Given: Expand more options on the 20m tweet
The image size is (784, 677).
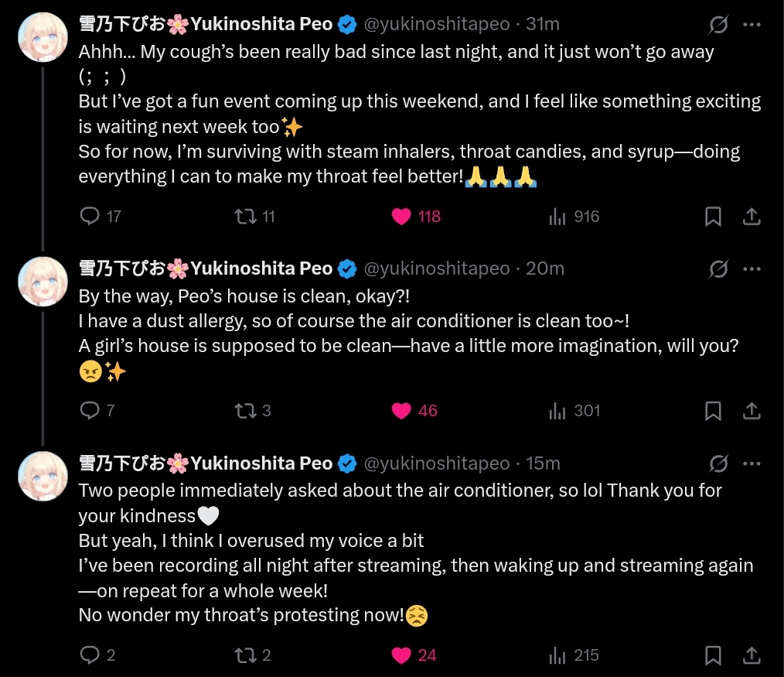Looking at the screenshot, I should pos(752,268).
